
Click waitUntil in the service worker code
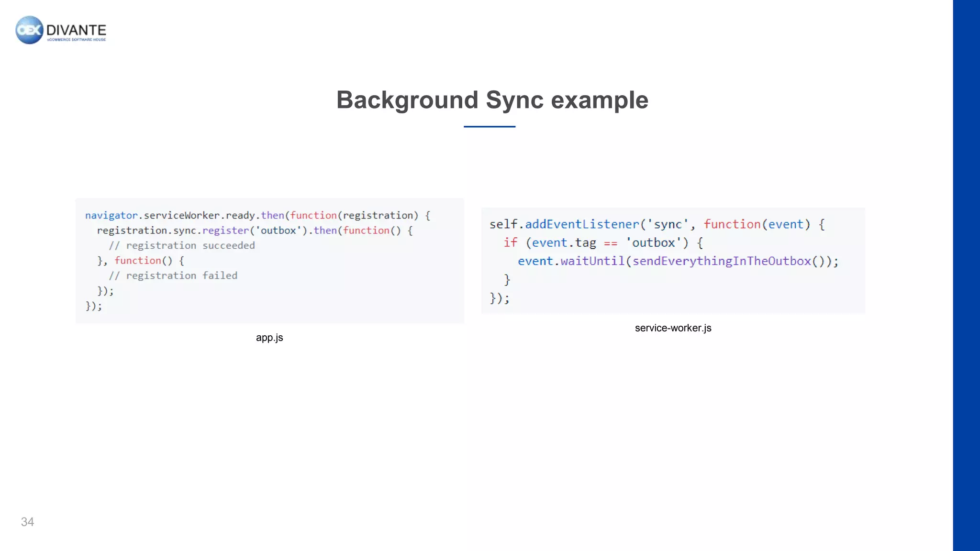[592, 261]
